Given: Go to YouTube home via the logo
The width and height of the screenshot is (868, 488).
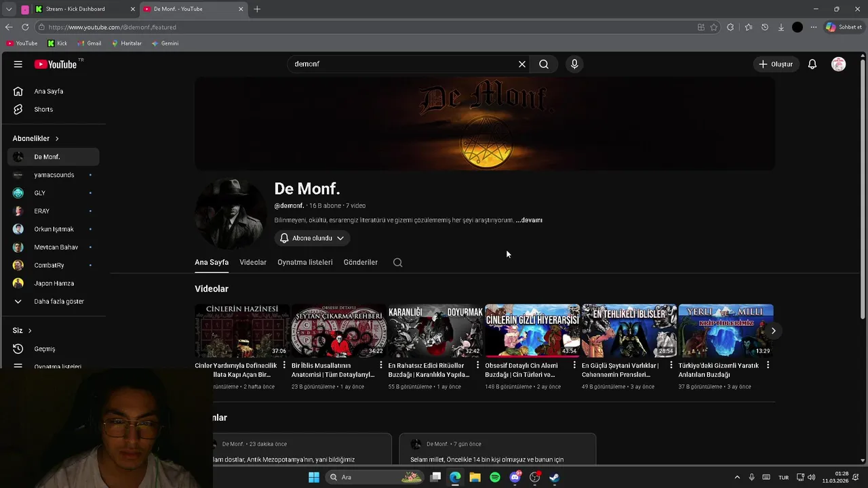Looking at the screenshot, I should [x=56, y=64].
